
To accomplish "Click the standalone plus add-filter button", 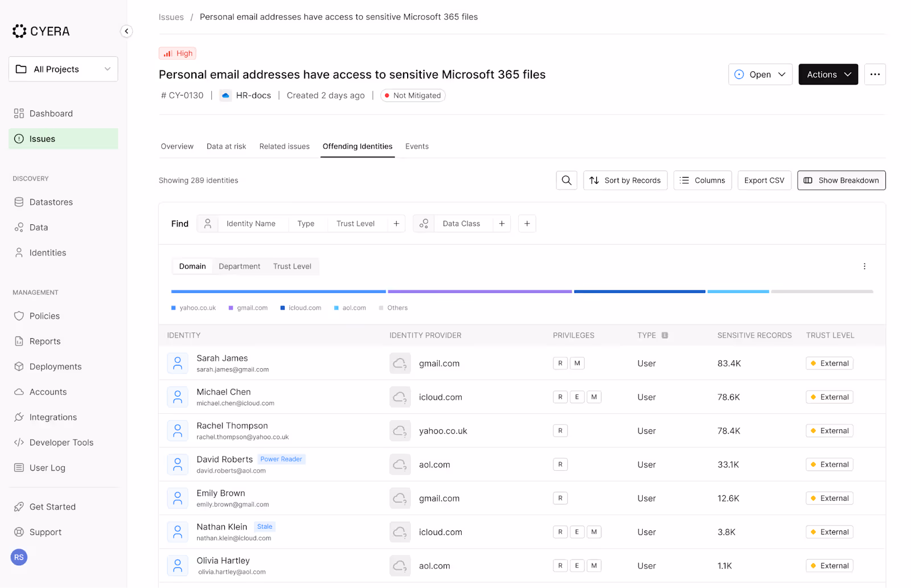I will (x=527, y=224).
